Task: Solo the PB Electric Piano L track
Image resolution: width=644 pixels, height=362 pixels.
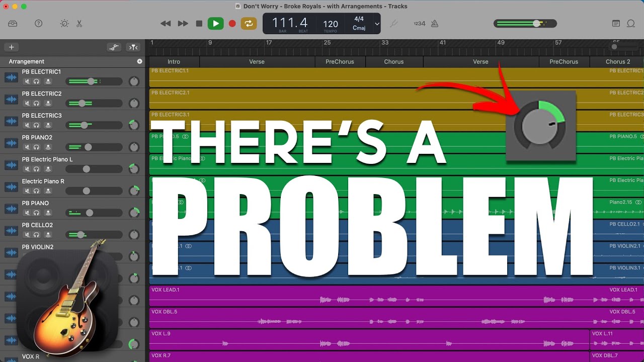Action: (x=37, y=169)
